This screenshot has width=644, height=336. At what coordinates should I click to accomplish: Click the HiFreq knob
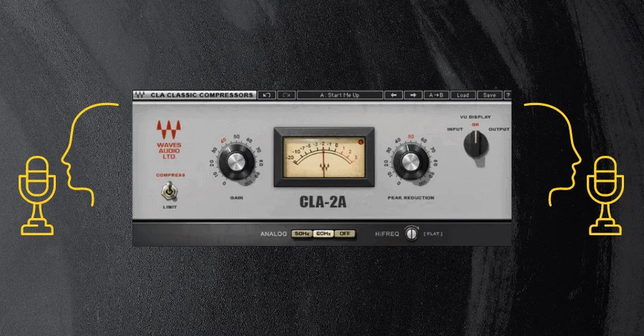[411, 234]
